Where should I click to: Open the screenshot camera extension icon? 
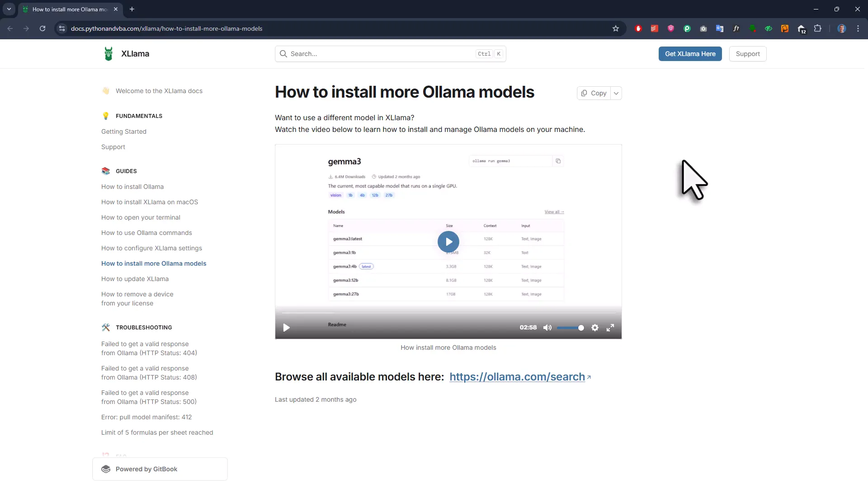703,28
